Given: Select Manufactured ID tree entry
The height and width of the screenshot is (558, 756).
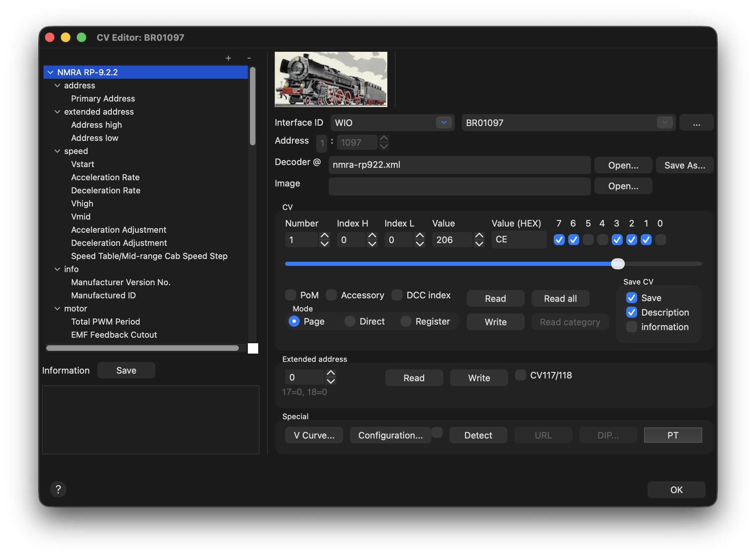Looking at the screenshot, I should (103, 296).
